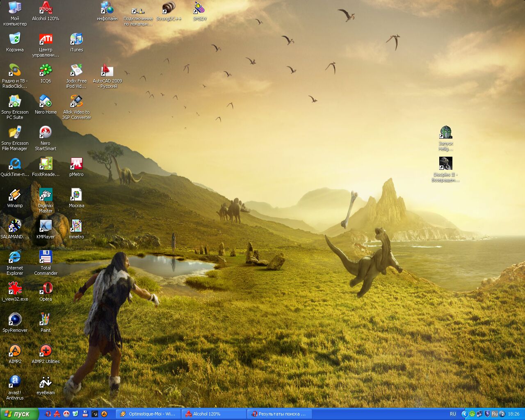Launch AIMP2 from quick launch bar
Viewport: 525px width, 420px height.
point(104,414)
